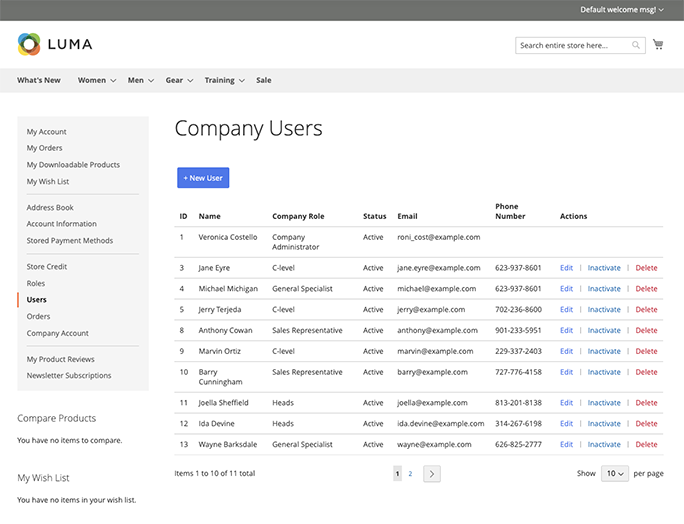This screenshot has width=684, height=524.
Task: Expand the Gear menu
Action: (x=180, y=80)
